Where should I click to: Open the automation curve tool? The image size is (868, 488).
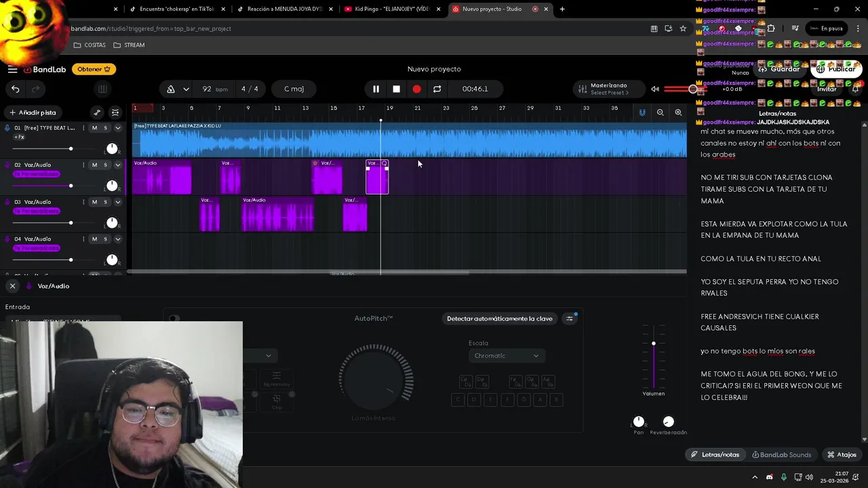(97, 113)
